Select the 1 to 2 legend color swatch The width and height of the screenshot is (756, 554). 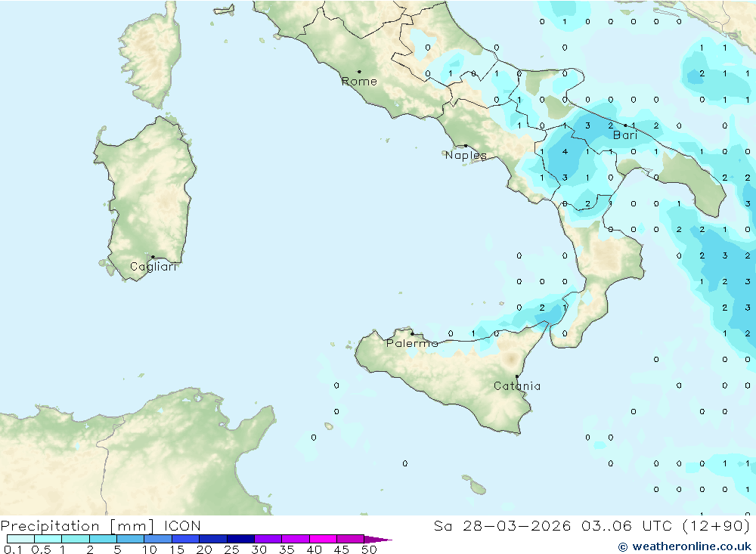pyautogui.click(x=76, y=539)
